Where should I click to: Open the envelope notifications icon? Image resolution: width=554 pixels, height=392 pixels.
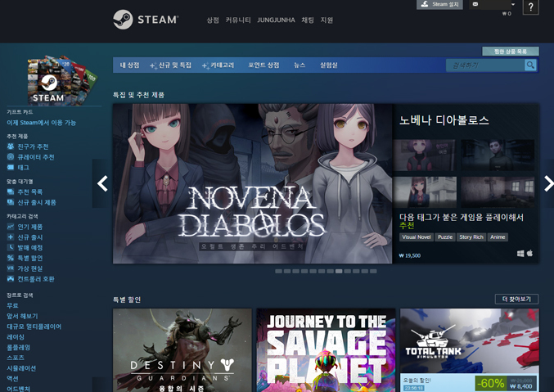click(475, 4)
